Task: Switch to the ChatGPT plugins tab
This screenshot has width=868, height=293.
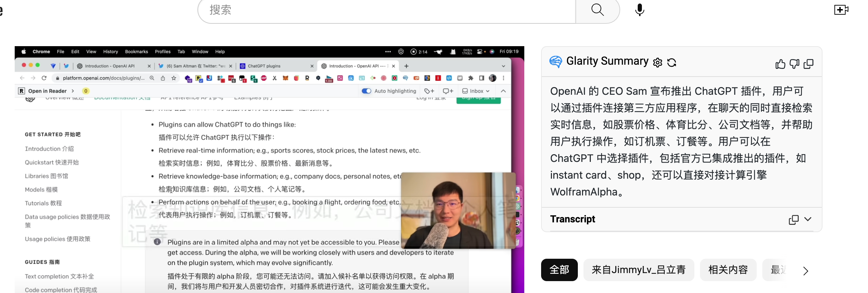Action: (276, 66)
